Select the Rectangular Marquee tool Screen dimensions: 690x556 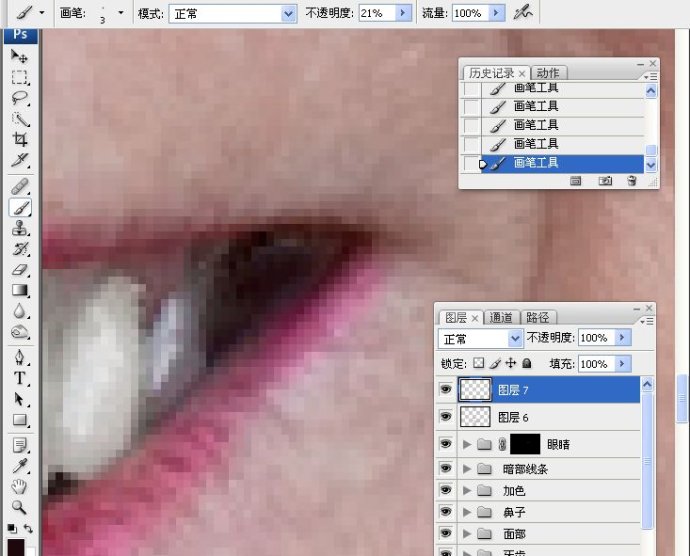19,77
